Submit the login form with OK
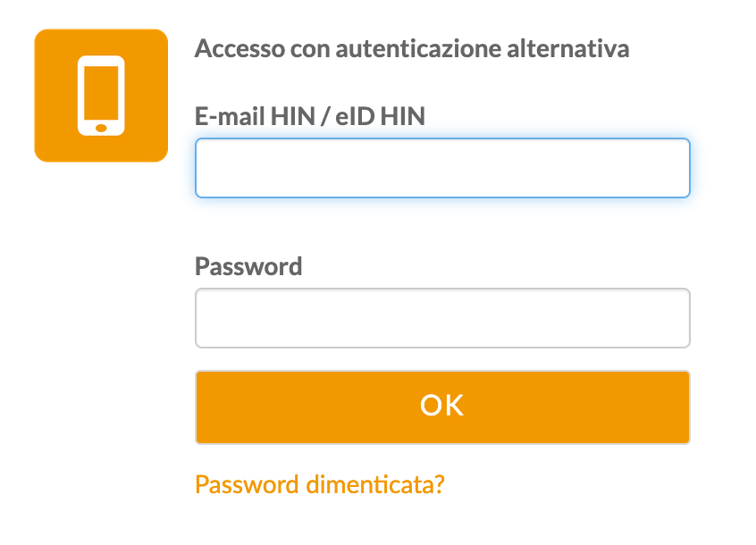This screenshot has height=545, width=756. 442,407
